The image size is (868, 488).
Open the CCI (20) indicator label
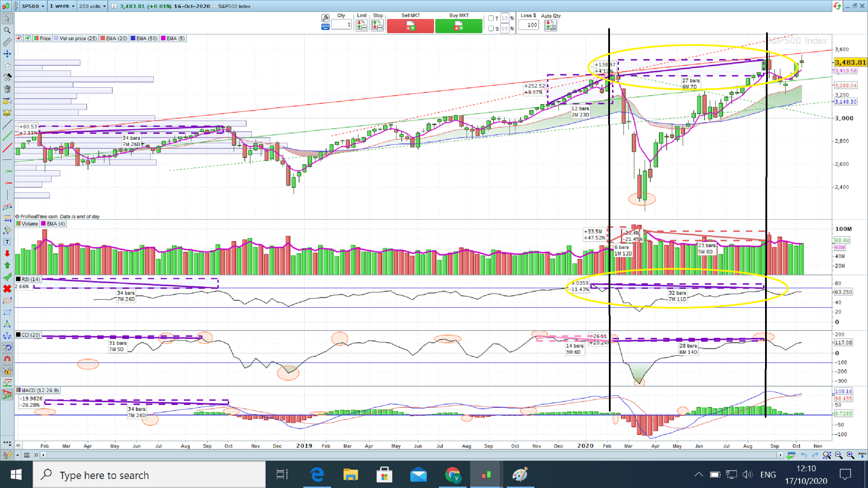[x=28, y=335]
